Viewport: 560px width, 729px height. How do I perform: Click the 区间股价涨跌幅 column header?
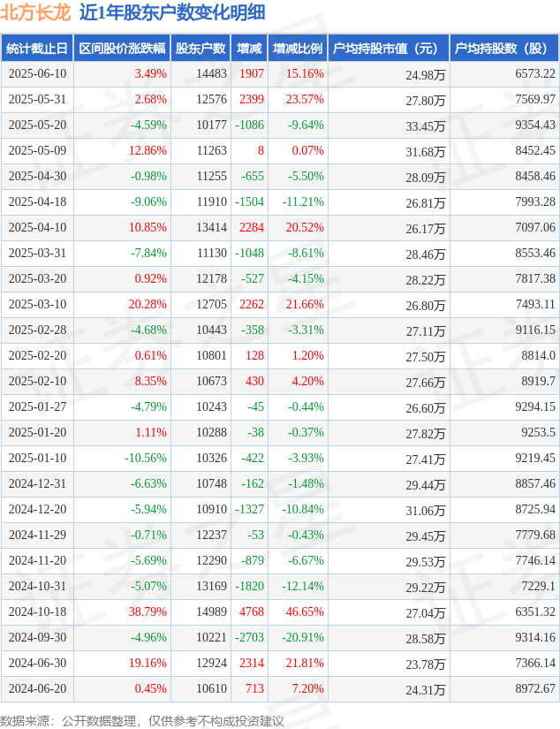coord(122,49)
